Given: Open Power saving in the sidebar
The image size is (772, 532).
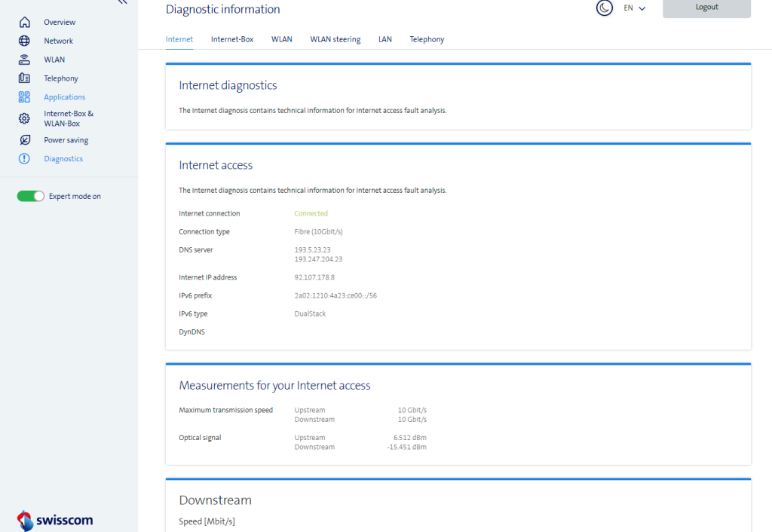Looking at the screenshot, I should pos(66,140).
